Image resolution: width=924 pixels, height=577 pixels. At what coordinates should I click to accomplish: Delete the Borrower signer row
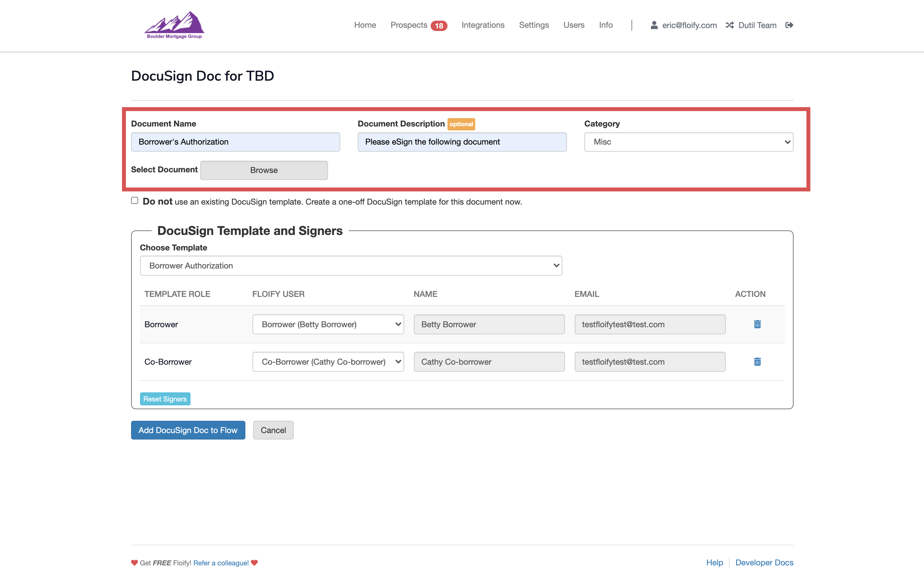click(x=757, y=324)
